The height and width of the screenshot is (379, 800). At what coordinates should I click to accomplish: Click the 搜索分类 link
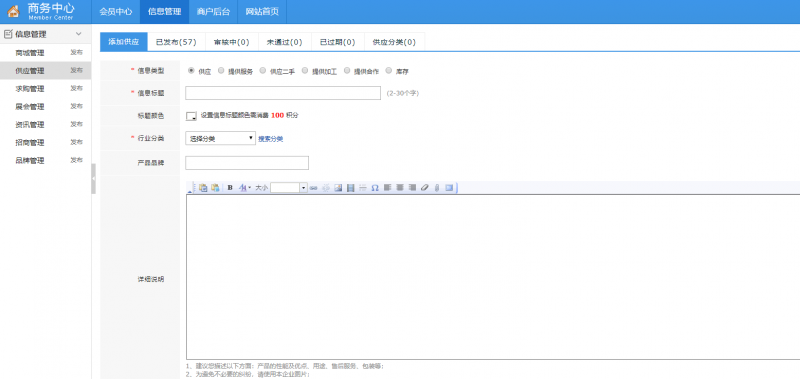270,139
